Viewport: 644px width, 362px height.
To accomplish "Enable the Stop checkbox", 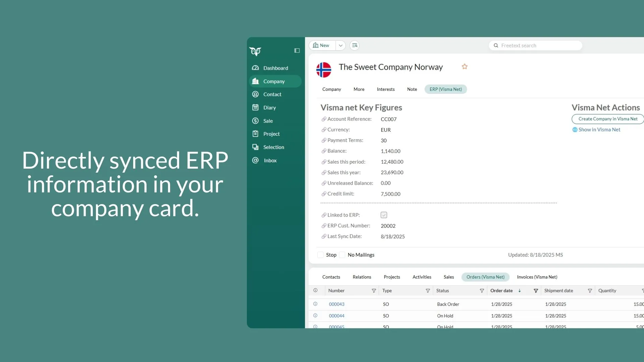I will (321, 255).
